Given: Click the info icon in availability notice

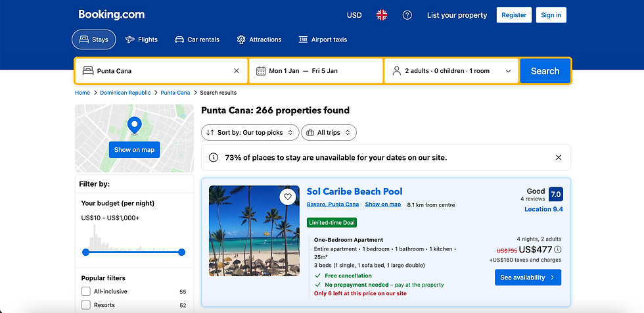Looking at the screenshot, I should pyautogui.click(x=213, y=157).
